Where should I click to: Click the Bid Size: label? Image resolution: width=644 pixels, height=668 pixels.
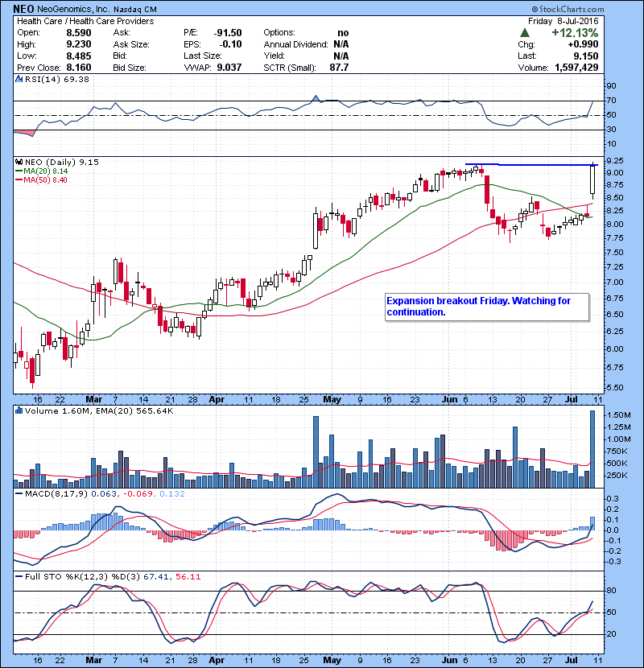130,68
